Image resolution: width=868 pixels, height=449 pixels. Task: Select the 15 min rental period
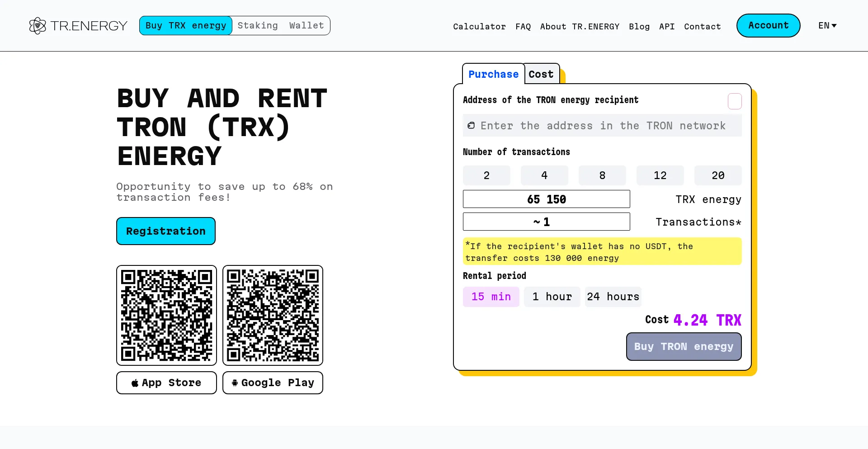pos(491,297)
